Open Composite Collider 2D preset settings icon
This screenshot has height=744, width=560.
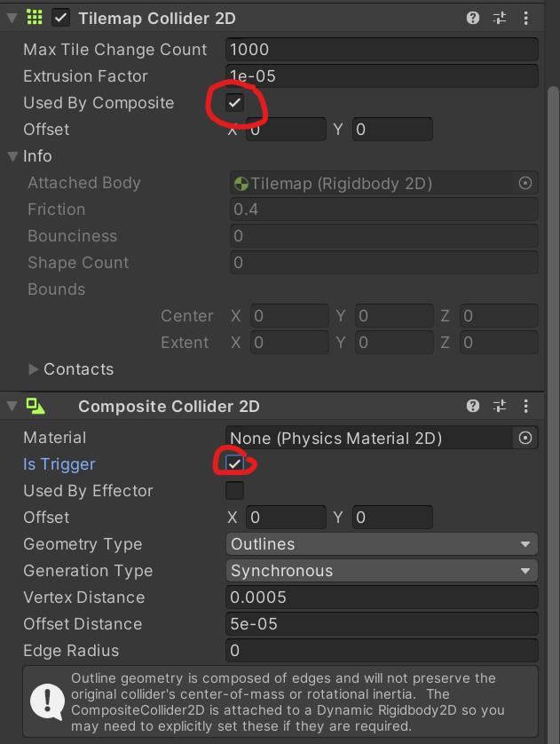tap(500, 406)
